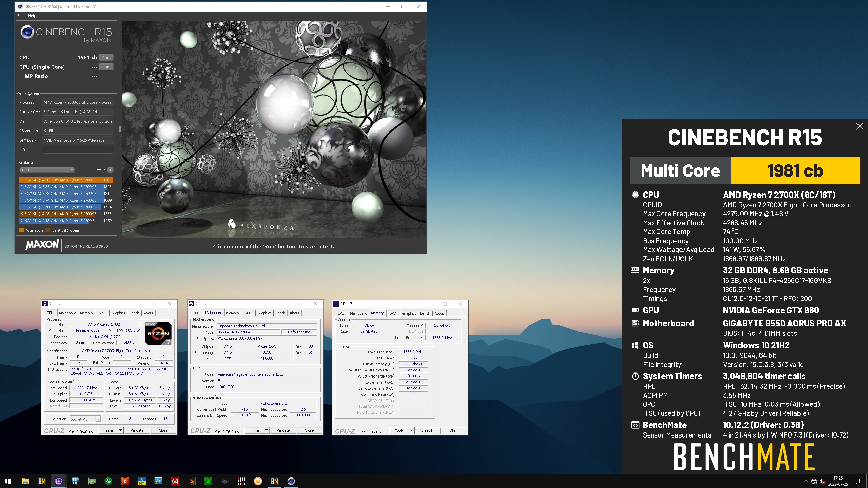Click the orange Your Score legend swatch
The image size is (868, 488).
pyautogui.click(x=22, y=230)
